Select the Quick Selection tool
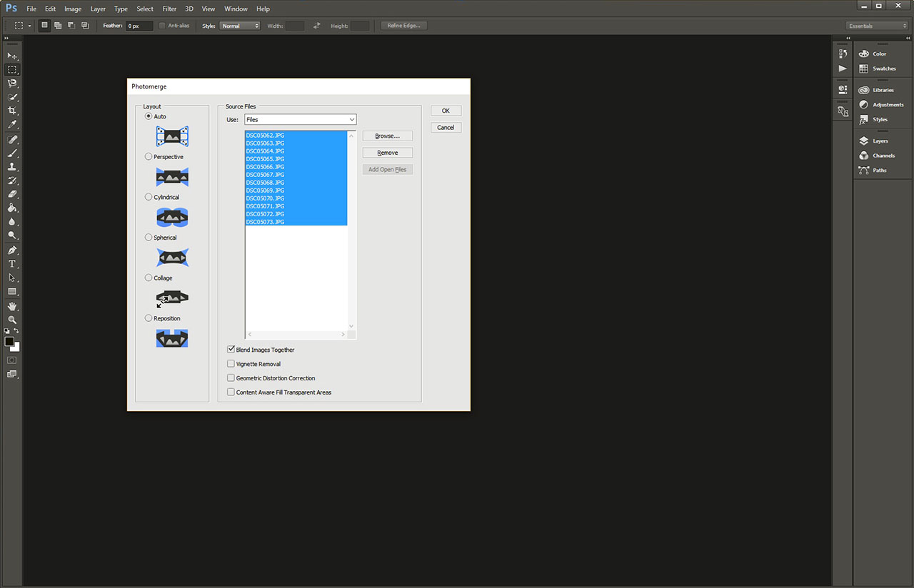This screenshot has height=588, width=914. click(12, 97)
